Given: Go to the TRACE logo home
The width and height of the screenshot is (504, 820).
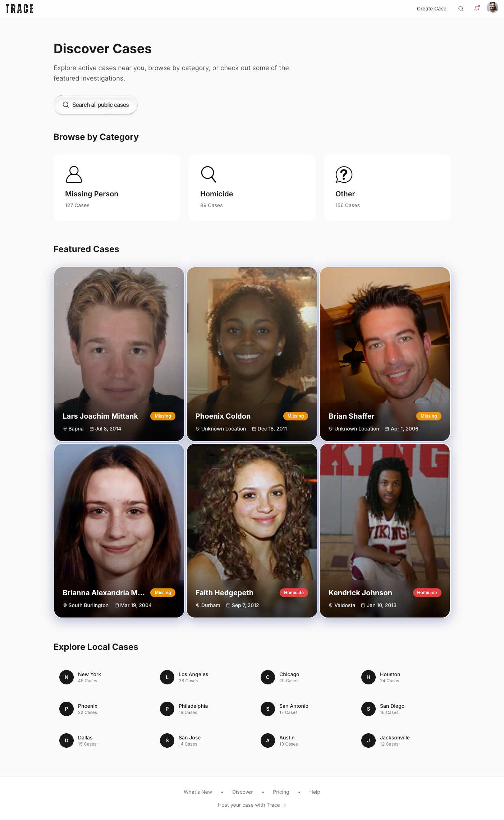Looking at the screenshot, I should [19, 9].
